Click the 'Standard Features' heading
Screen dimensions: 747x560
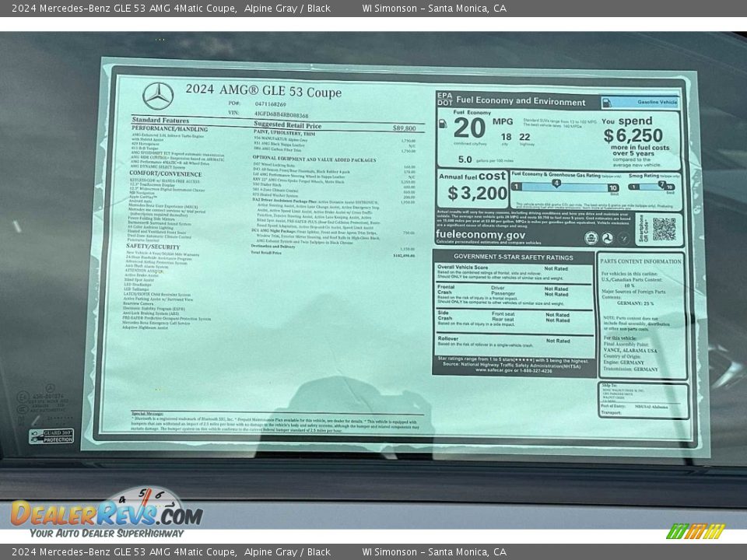click(160, 120)
